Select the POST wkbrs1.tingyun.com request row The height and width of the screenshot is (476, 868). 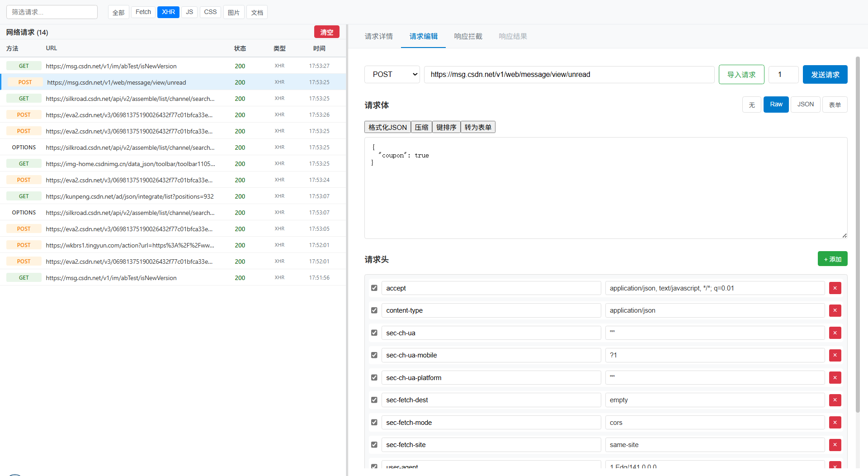point(173,245)
